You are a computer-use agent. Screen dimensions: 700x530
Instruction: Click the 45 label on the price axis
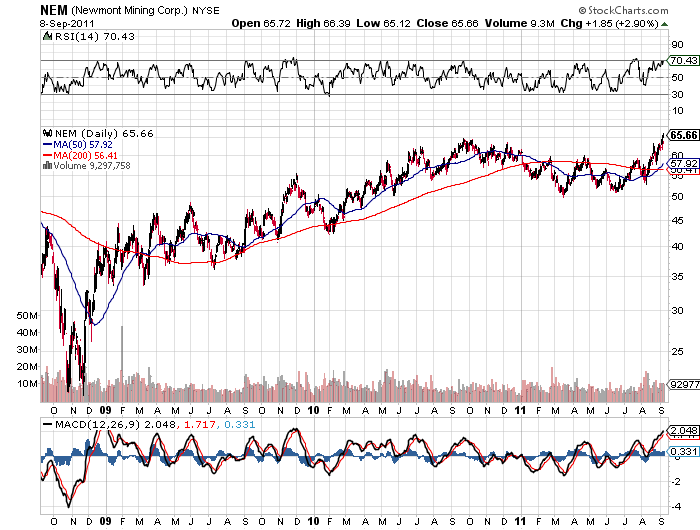[x=677, y=221]
